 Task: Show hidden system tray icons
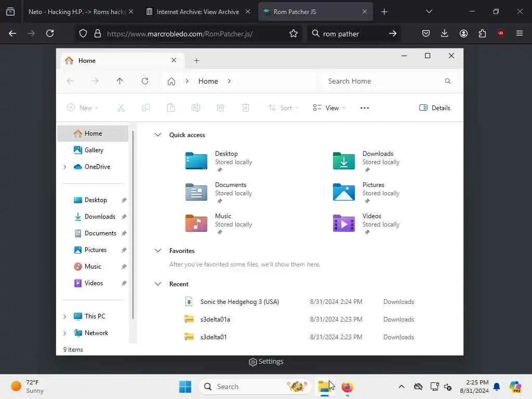pos(402,387)
